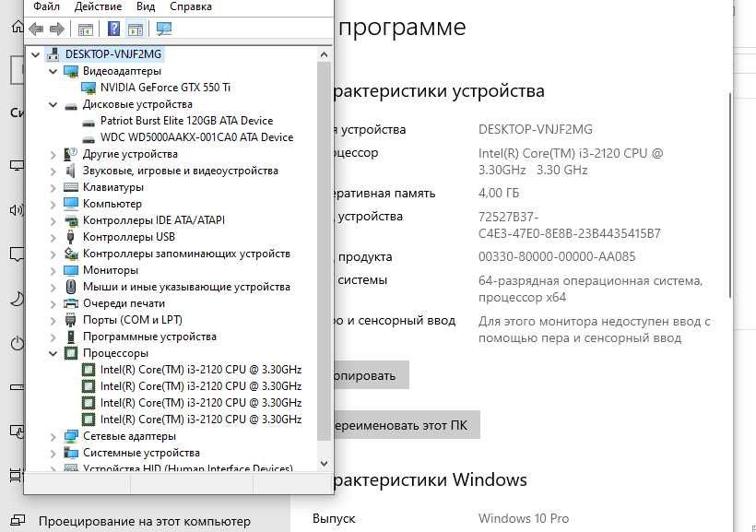Click the Settings home icon in sidebar
756x532 pixels.
[x=18, y=26]
